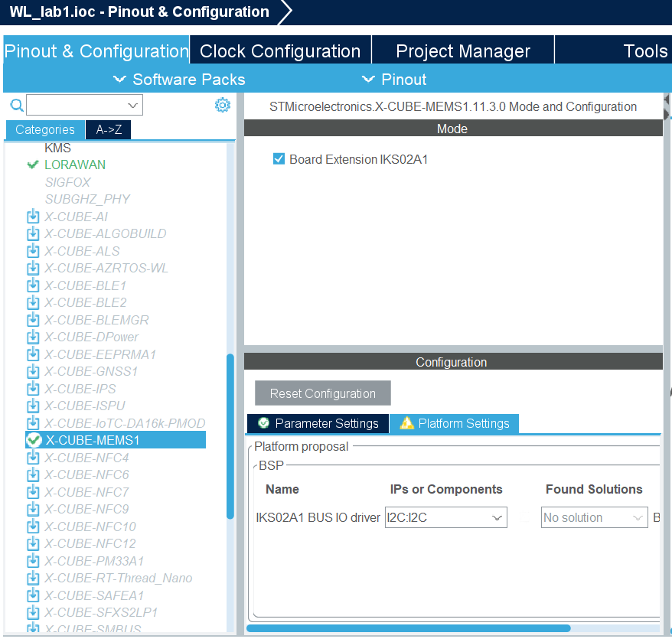
Task: Click the Reset Configuration button
Action: click(323, 393)
